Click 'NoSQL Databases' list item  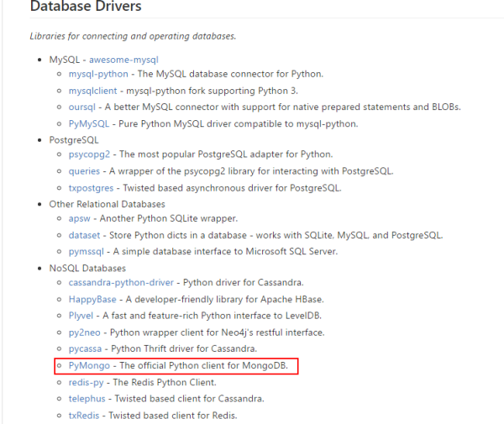pos(87,269)
